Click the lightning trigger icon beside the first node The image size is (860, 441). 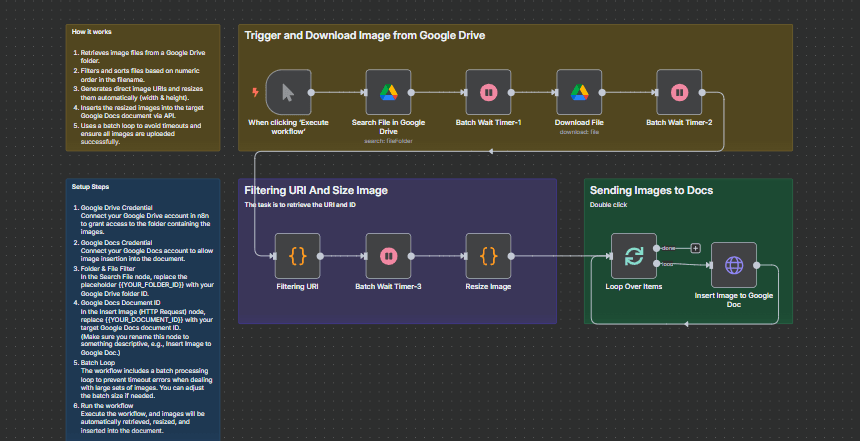255,92
